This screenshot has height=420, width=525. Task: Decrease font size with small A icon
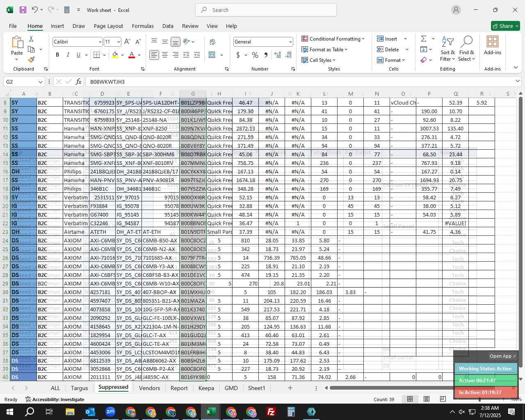(x=138, y=42)
